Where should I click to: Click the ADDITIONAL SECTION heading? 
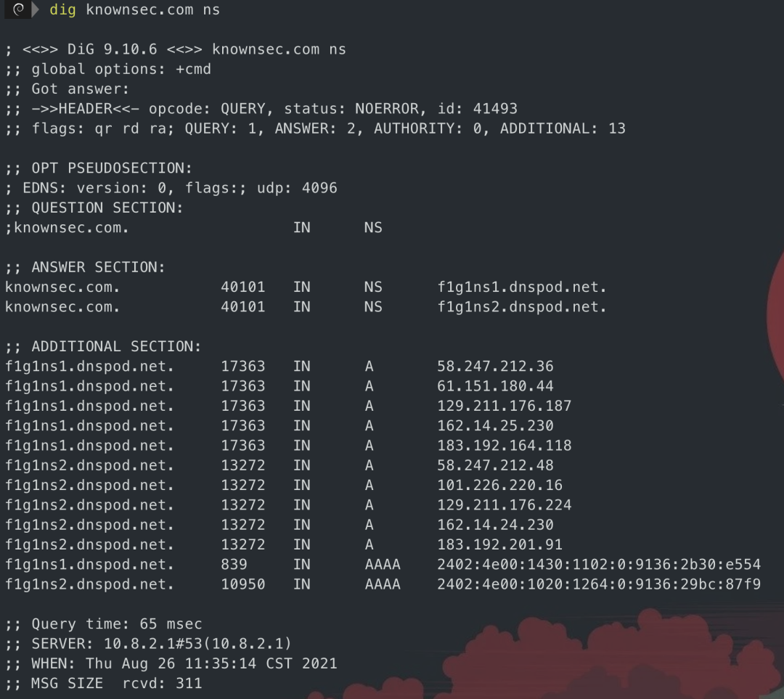pos(116,346)
